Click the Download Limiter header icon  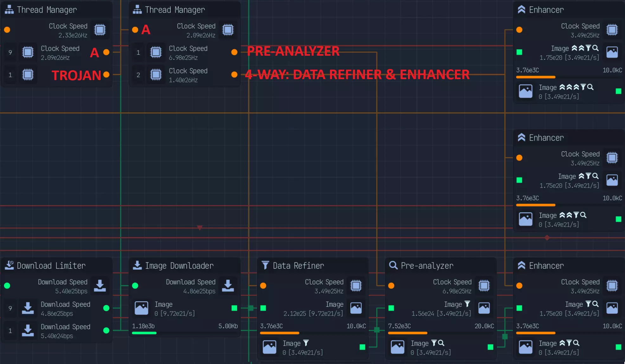[9, 265]
